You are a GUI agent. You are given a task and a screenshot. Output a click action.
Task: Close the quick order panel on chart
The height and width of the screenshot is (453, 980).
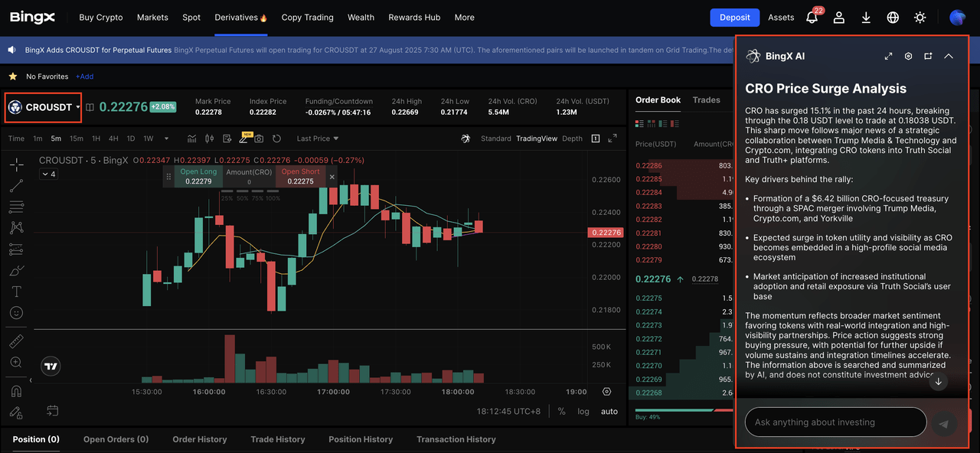(332, 177)
